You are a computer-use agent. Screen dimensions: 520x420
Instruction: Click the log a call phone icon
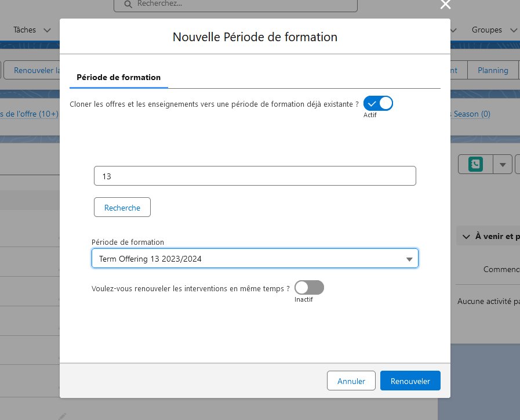(x=475, y=164)
